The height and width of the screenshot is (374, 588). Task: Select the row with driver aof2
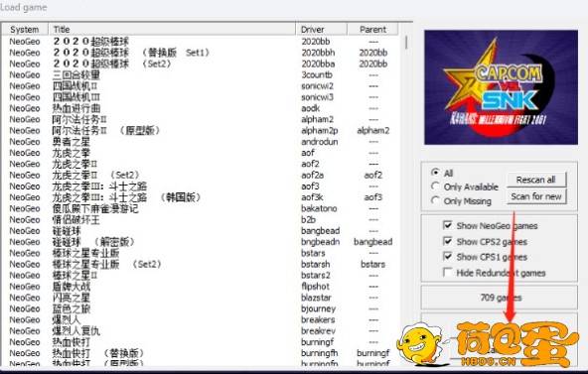tap(201, 164)
